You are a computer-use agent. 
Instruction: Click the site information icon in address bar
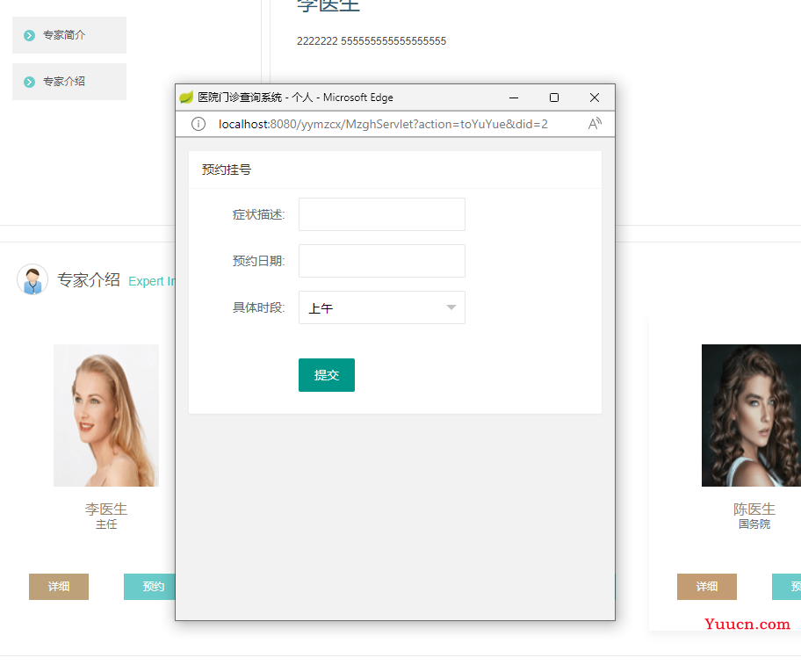pyautogui.click(x=198, y=124)
